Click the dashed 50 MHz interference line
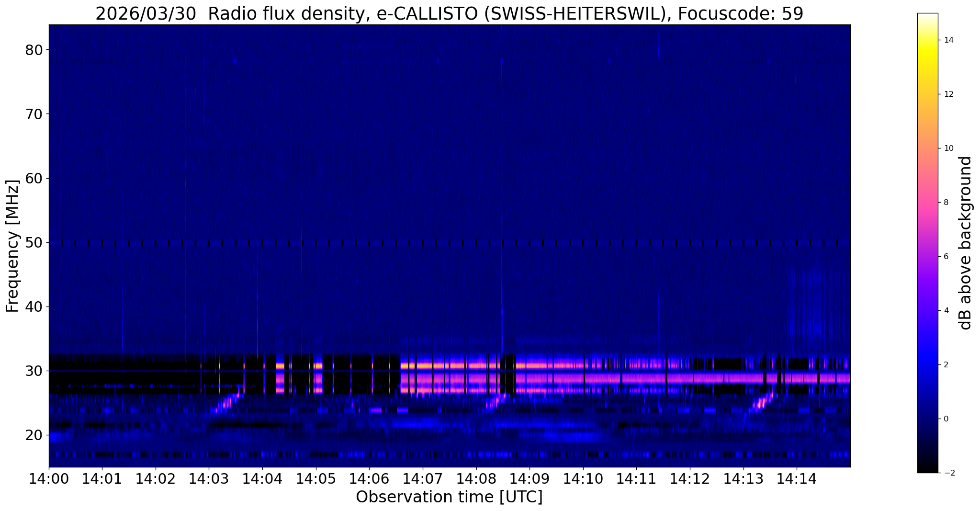The width and height of the screenshot is (980, 511). (x=449, y=243)
